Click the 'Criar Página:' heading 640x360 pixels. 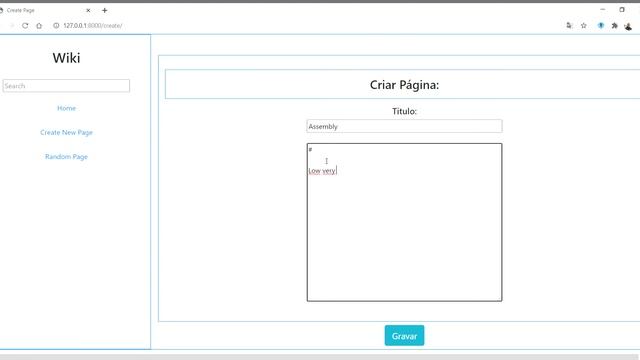tap(404, 84)
